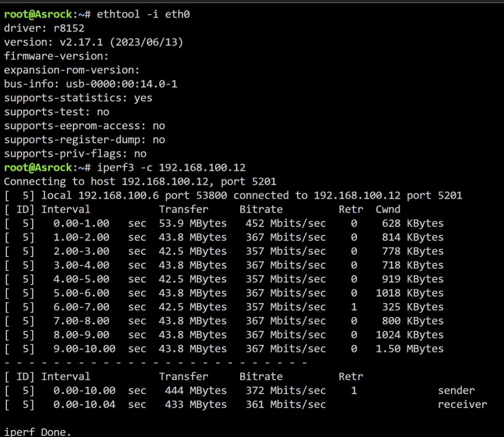Click the 'firmware-version:' line
The image size is (504, 437).
(57, 57)
